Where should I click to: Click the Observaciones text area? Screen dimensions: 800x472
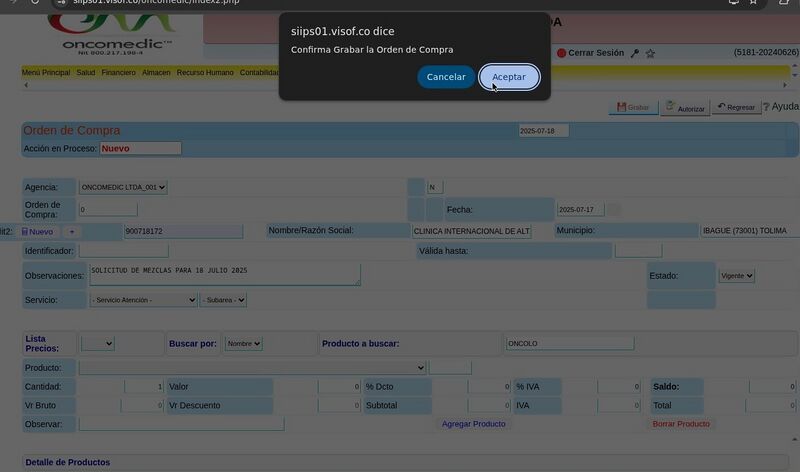click(224, 274)
